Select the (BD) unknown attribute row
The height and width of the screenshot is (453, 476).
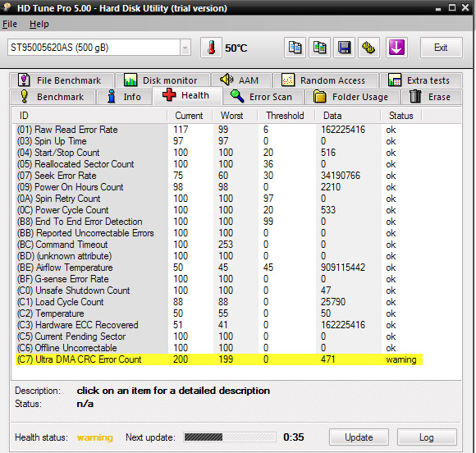pos(218,256)
